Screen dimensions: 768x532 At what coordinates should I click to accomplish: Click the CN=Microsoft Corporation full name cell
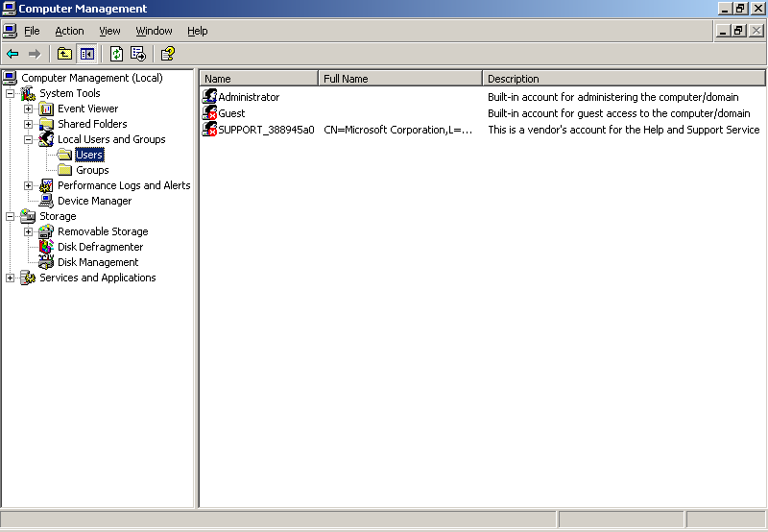[x=397, y=130]
